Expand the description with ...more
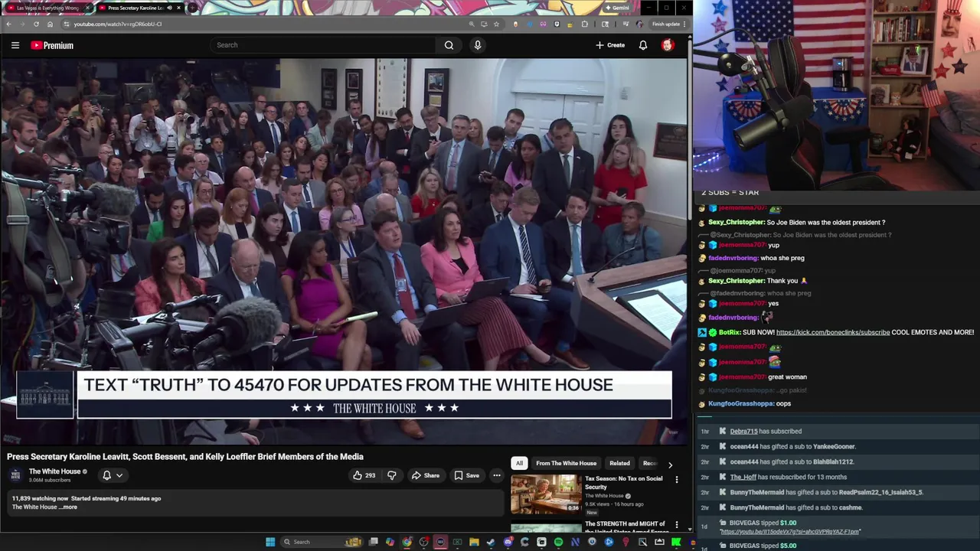The width and height of the screenshot is (980, 551). [x=69, y=507]
